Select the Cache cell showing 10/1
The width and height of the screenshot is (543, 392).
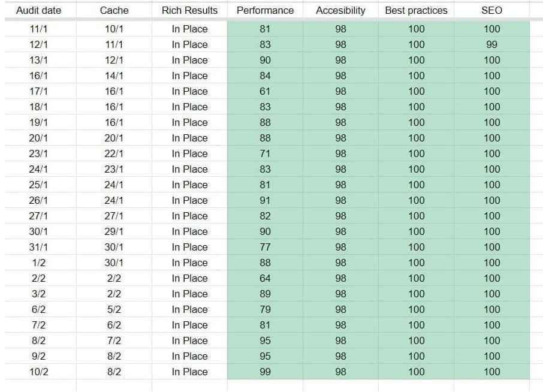pyautogui.click(x=114, y=29)
